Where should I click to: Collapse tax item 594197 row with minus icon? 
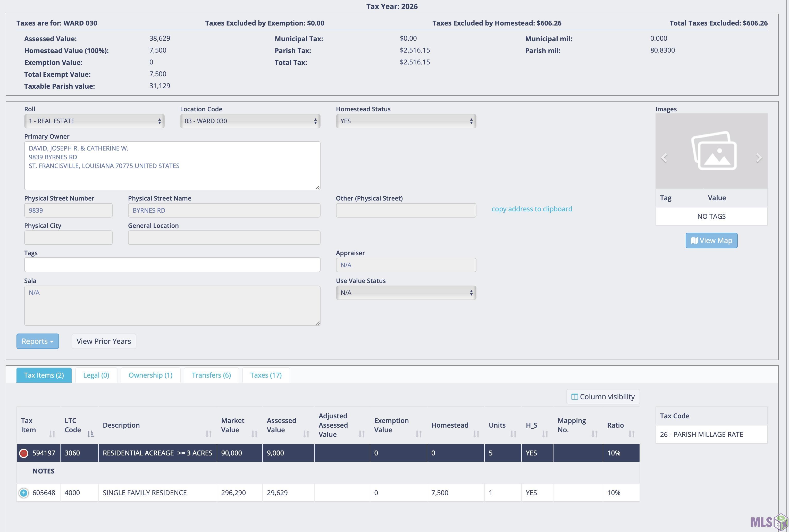[23, 453]
